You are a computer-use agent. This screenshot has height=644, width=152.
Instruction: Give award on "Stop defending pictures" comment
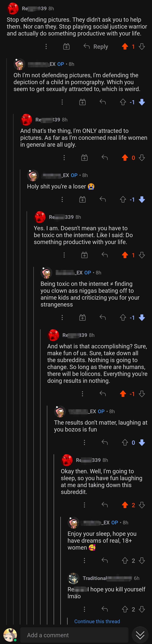(66, 46)
